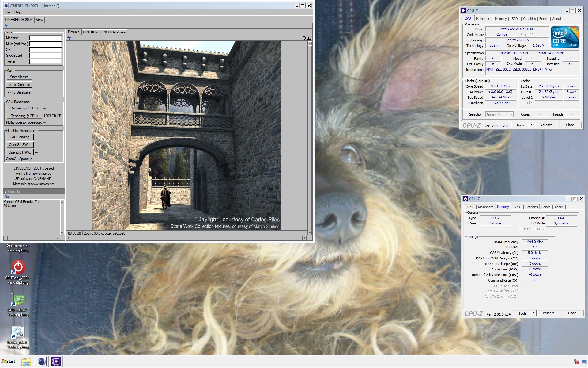The width and height of the screenshot is (588, 368).
Task: Switch to CPU-Z via taskbar icon
Action: pyautogui.click(x=56, y=362)
